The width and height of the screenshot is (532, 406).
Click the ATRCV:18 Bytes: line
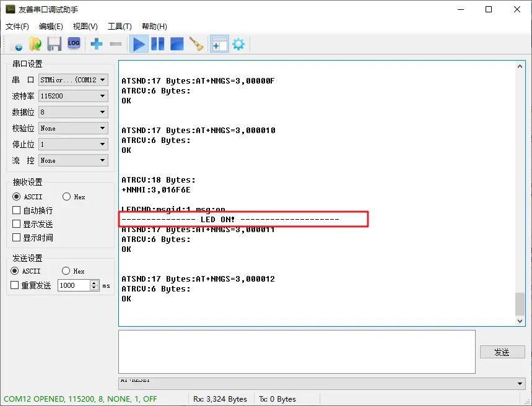[x=159, y=179]
